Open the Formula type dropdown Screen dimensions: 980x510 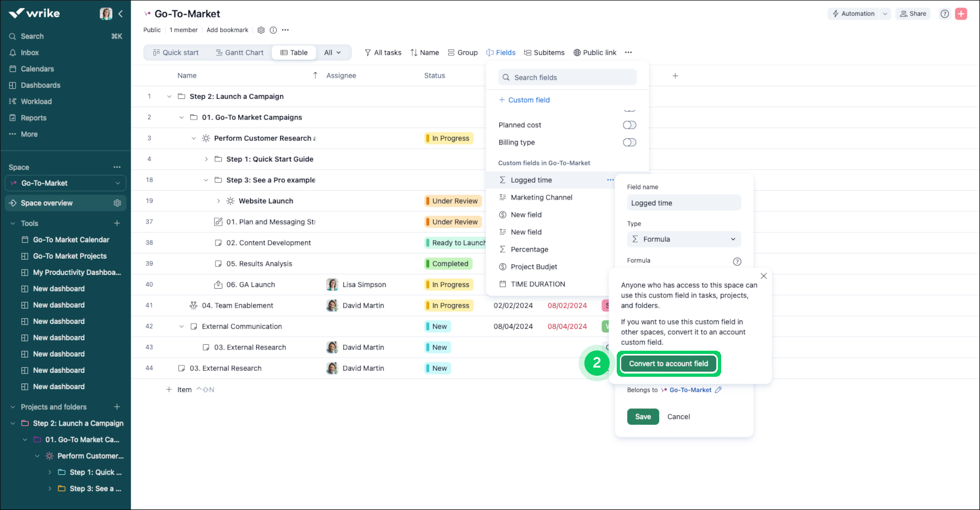pyautogui.click(x=684, y=239)
